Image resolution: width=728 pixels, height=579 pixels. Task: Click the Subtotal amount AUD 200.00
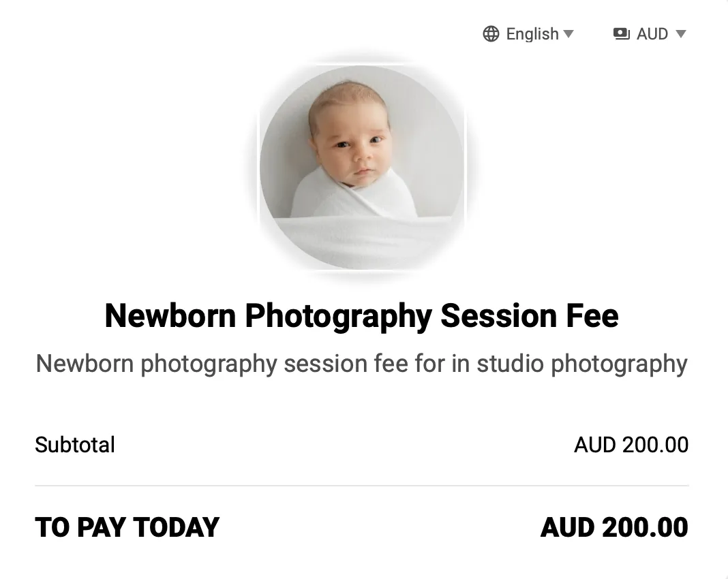[x=631, y=445]
